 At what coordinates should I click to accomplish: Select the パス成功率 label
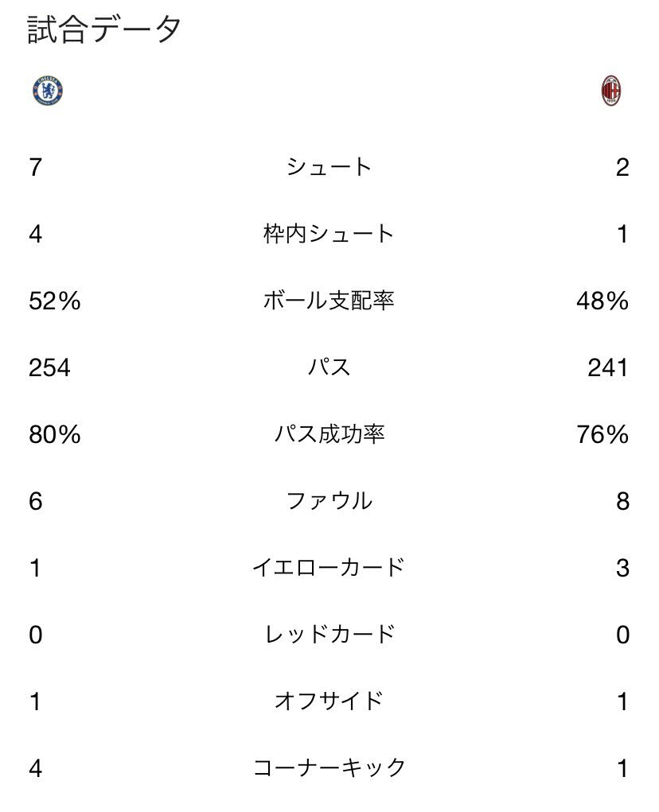pyautogui.click(x=329, y=434)
